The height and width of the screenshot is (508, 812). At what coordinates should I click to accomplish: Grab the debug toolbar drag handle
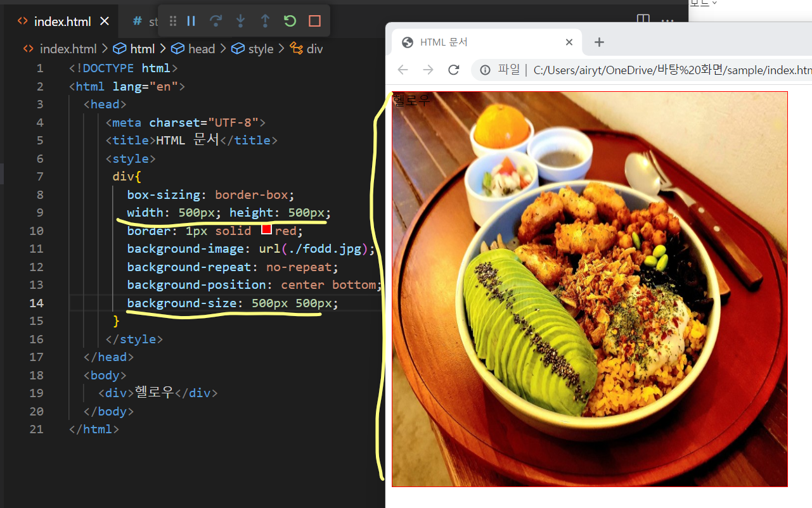coord(172,21)
